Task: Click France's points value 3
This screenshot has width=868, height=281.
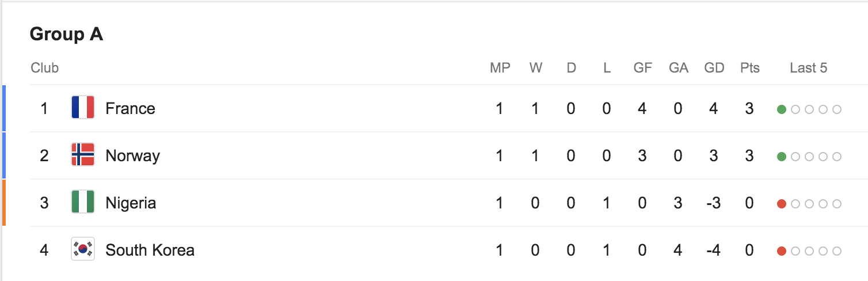Action: tap(749, 108)
